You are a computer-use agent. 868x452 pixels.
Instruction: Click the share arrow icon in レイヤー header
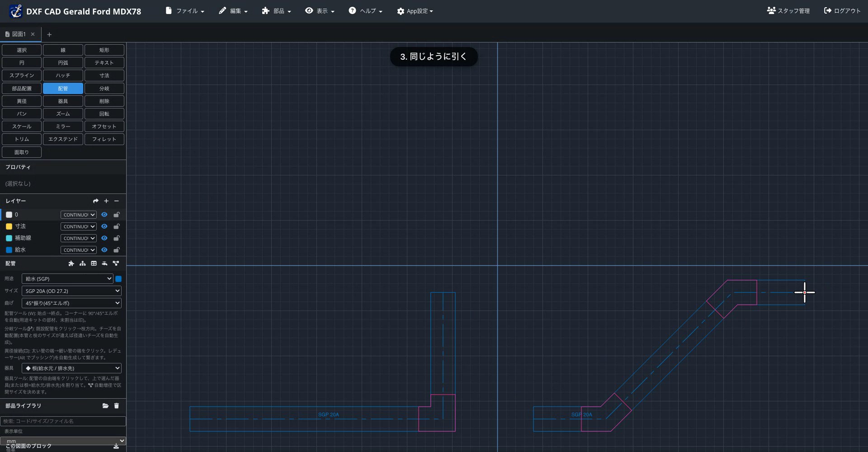point(95,201)
